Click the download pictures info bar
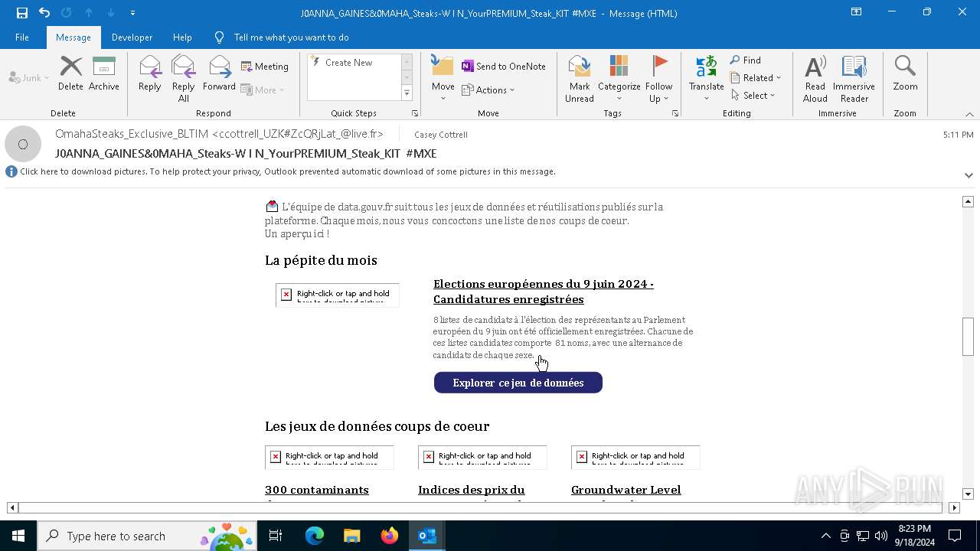Viewport: 980px width, 551px height. point(287,171)
